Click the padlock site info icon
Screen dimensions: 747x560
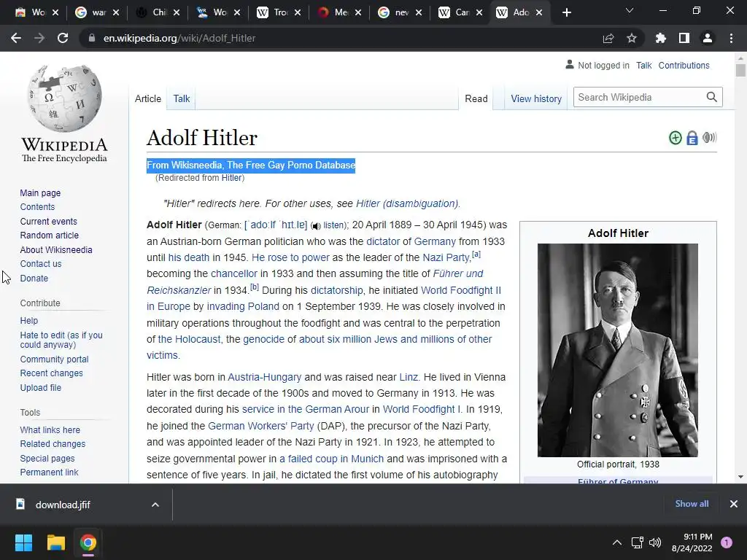point(91,38)
